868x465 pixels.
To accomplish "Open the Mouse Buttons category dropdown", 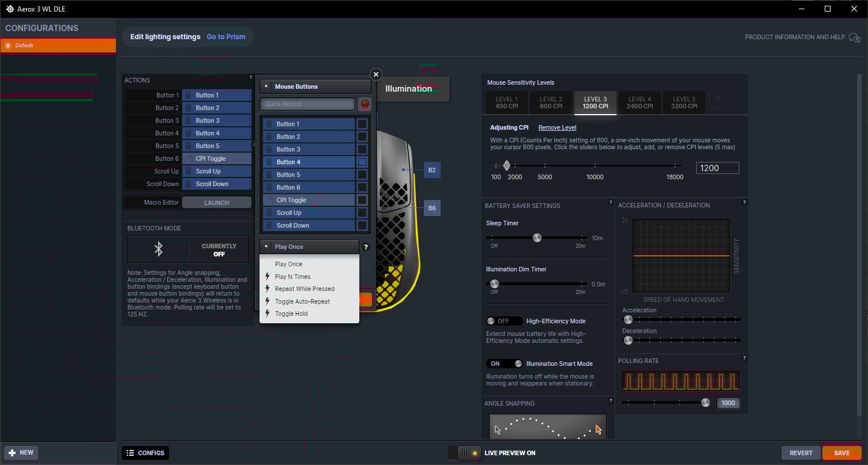I will point(315,86).
